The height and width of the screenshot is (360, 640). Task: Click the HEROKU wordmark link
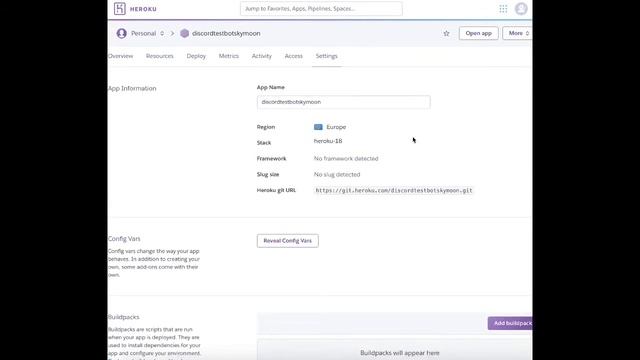tap(143, 9)
